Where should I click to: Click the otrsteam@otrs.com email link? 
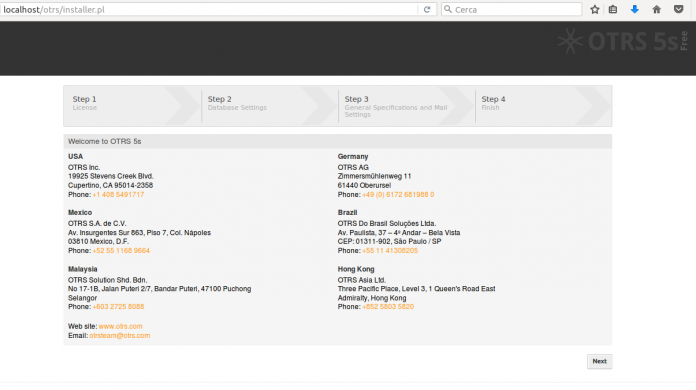tap(120, 335)
